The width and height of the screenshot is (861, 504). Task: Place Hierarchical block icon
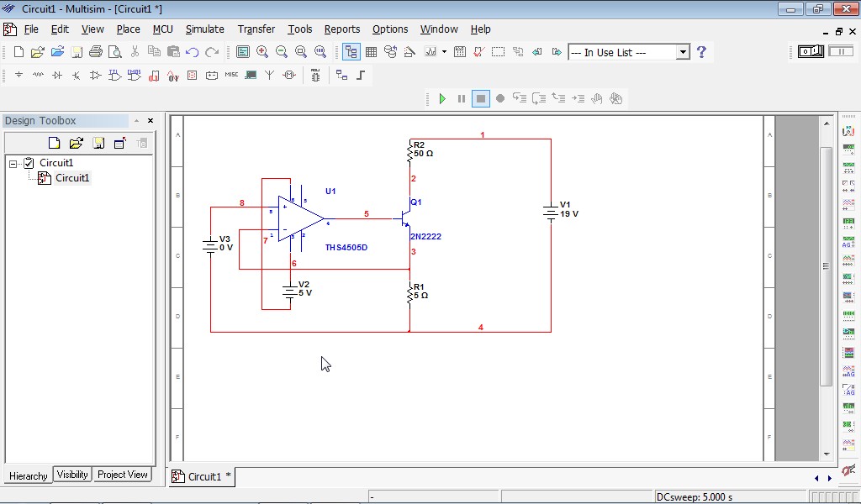pos(341,75)
